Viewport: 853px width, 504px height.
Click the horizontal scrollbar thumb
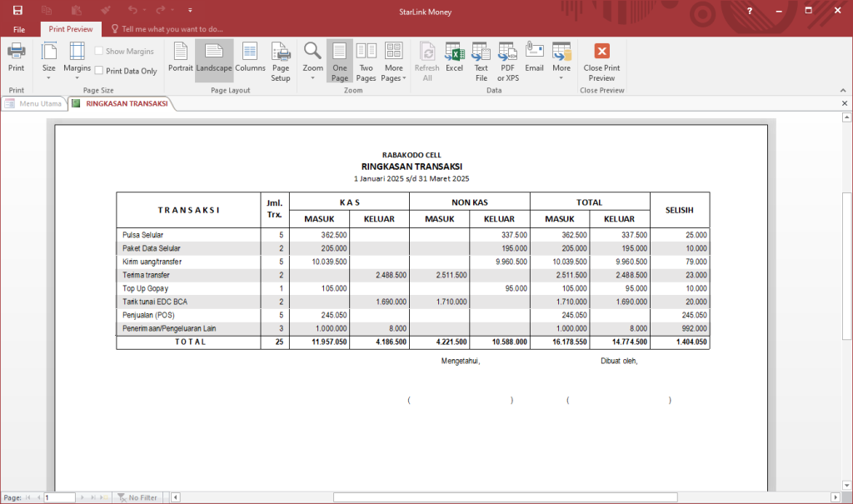pyautogui.click(x=506, y=497)
